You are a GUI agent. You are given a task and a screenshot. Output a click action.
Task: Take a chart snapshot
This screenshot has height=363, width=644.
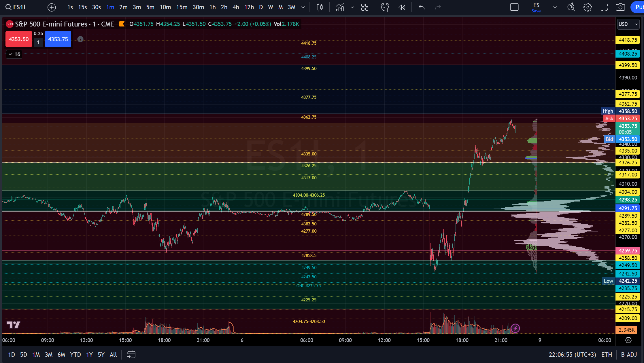click(620, 7)
